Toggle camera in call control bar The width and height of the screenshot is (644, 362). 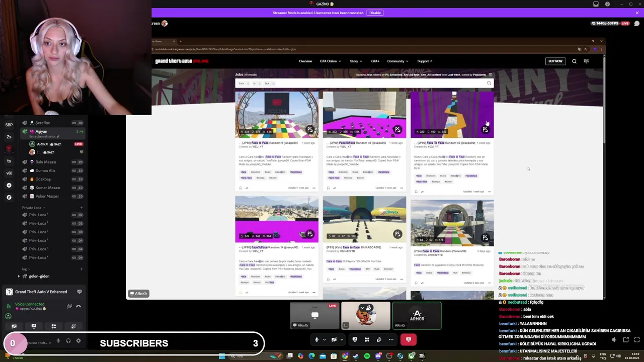[x=334, y=339]
